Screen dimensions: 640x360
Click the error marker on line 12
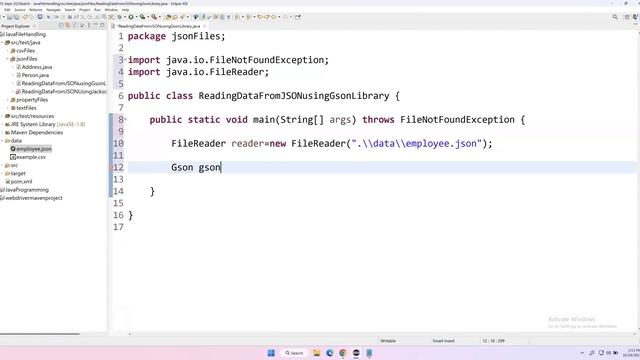point(111,167)
